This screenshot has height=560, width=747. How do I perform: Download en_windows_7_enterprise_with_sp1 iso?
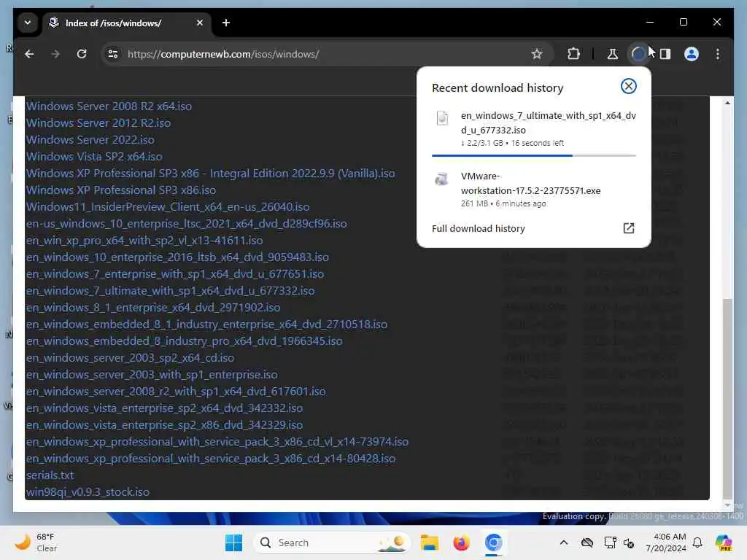[x=175, y=274]
